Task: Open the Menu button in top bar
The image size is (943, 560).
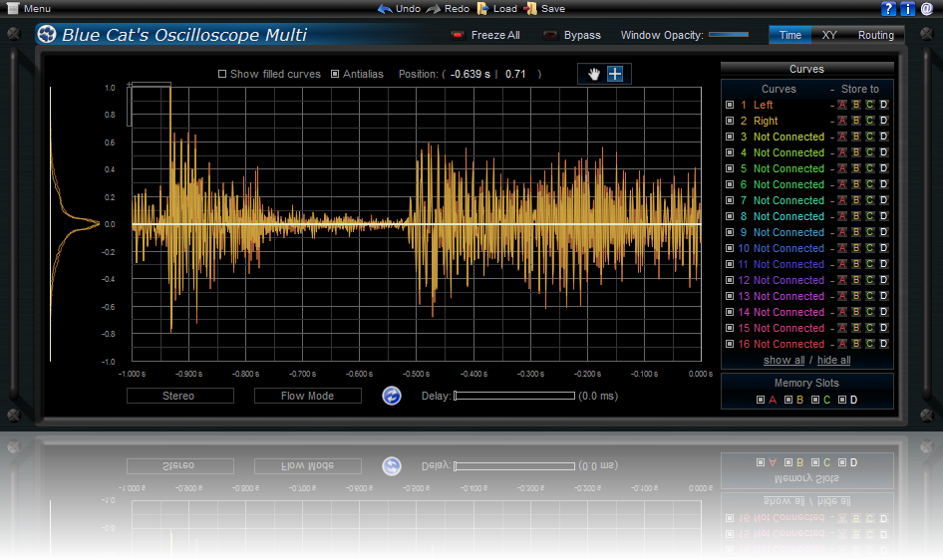Action: tap(28, 8)
